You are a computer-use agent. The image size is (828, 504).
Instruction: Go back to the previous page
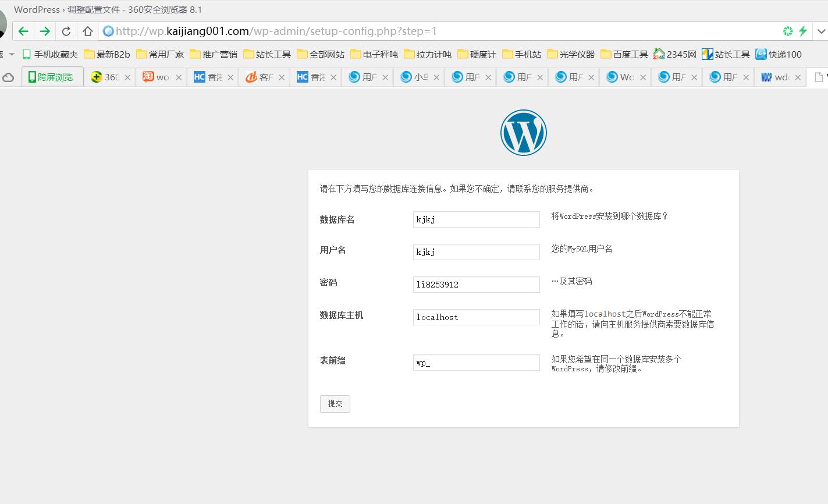[23, 31]
